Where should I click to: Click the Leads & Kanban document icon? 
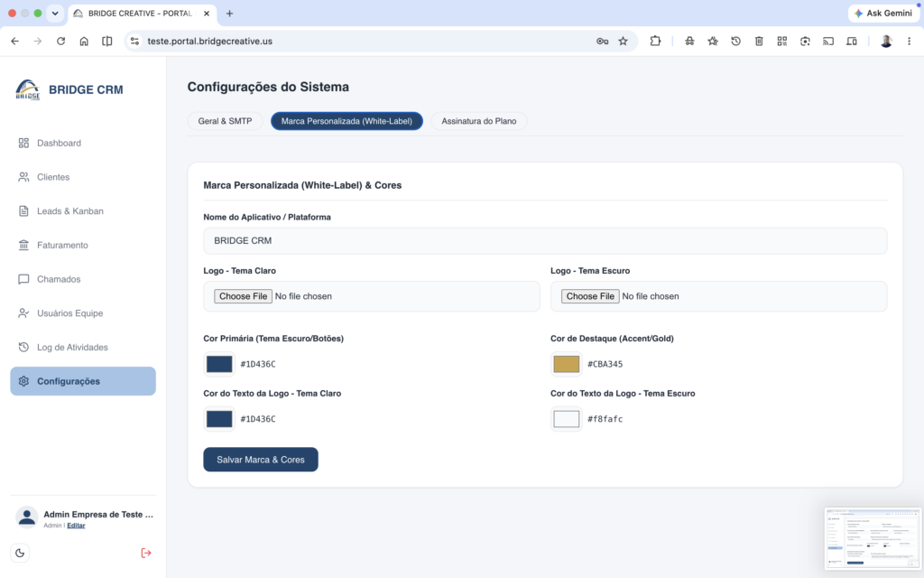[x=23, y=211]
